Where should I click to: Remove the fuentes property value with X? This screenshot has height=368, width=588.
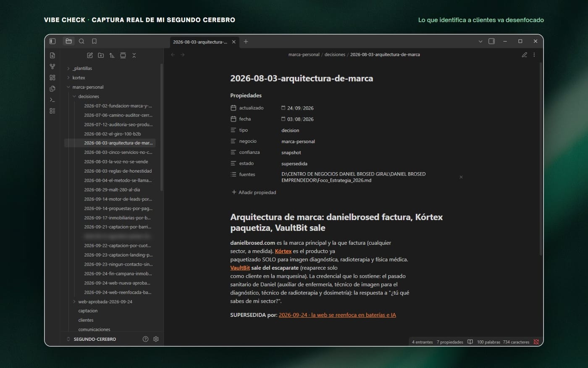461,177
